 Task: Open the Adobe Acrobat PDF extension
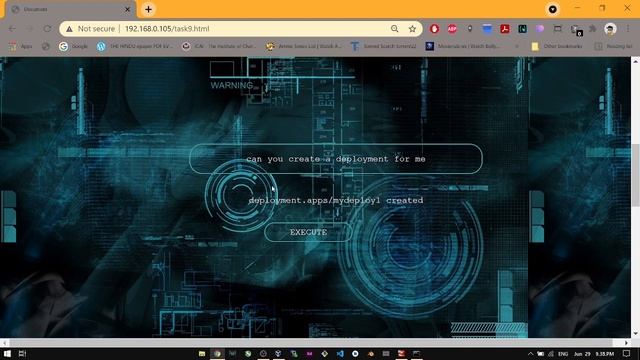pyautogui.click(x=505, y=29)
